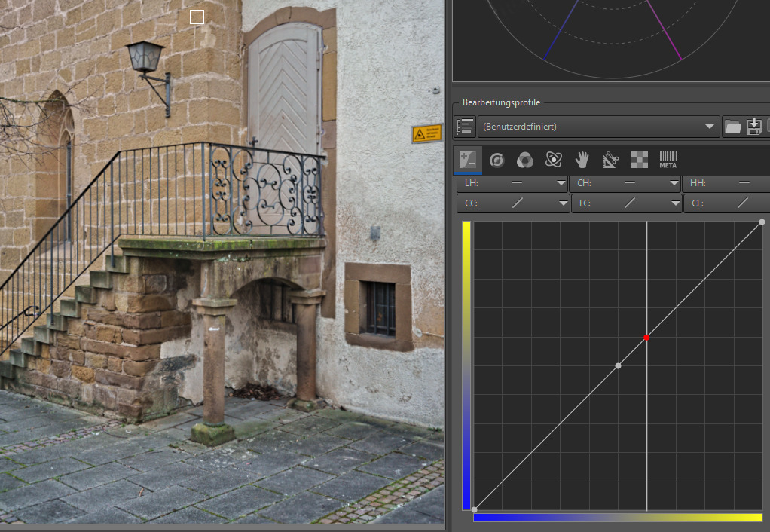The height and width of the screenshot is (532, 770).
Task: Expand the CH curve type dropdown
Action: point(674,183)
